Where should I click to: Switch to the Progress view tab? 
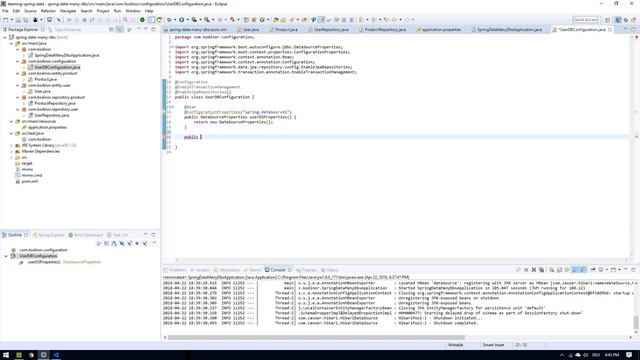306,270
